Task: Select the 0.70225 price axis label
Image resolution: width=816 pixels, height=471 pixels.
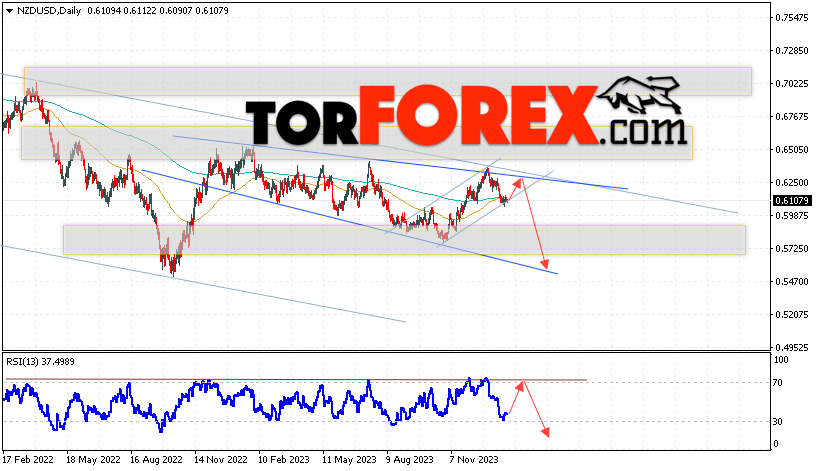Action: (x=792, y=84)
